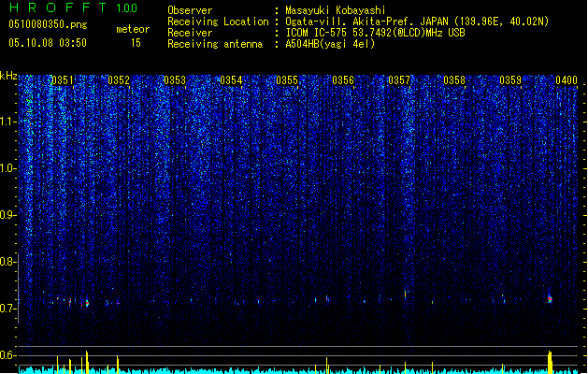
Task: Click the 0358 time marker
Action: pyautogui.click(x=454, y=80)
